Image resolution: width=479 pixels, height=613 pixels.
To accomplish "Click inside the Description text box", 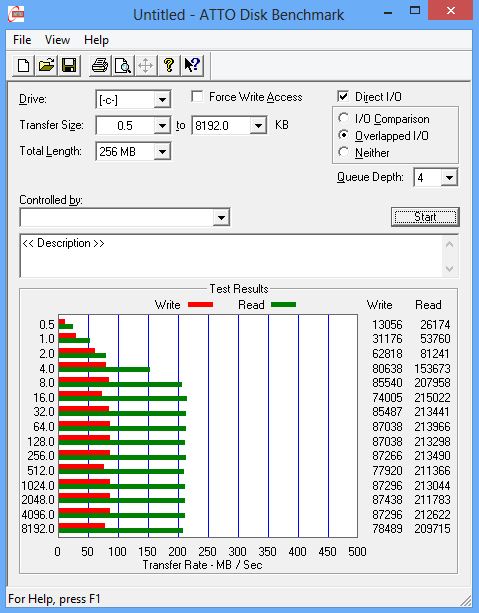I will tap(231, 256).
